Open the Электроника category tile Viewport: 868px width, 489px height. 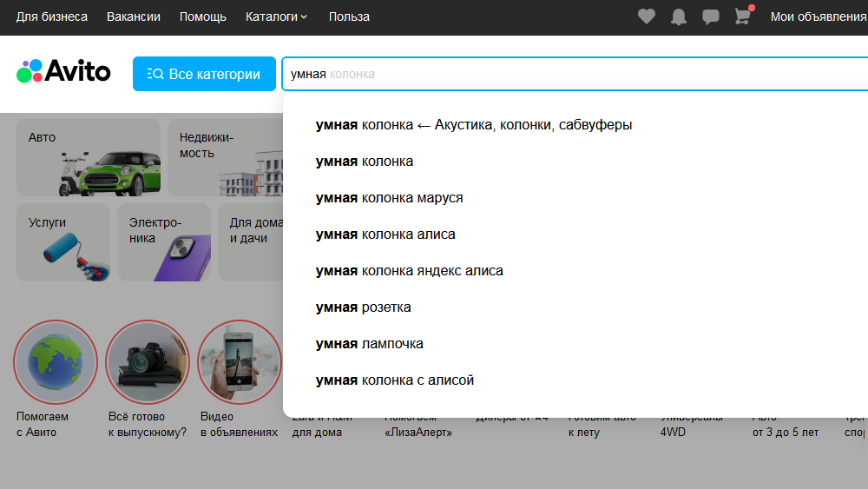[164, 242]
